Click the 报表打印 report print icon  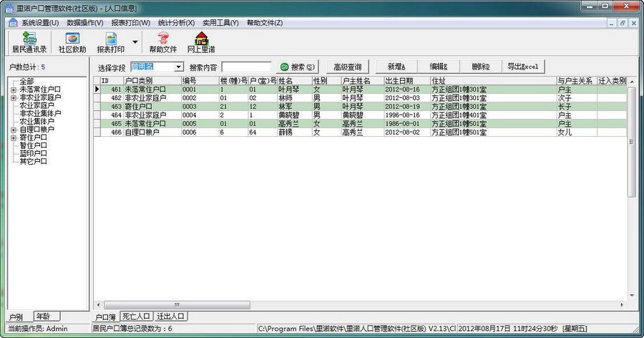click(111, 42)
